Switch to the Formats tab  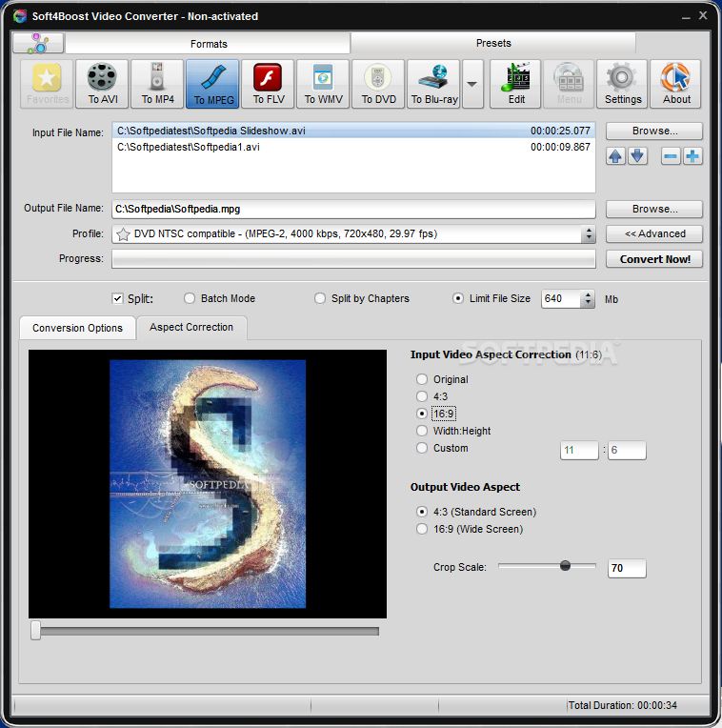tap(208, 44)
